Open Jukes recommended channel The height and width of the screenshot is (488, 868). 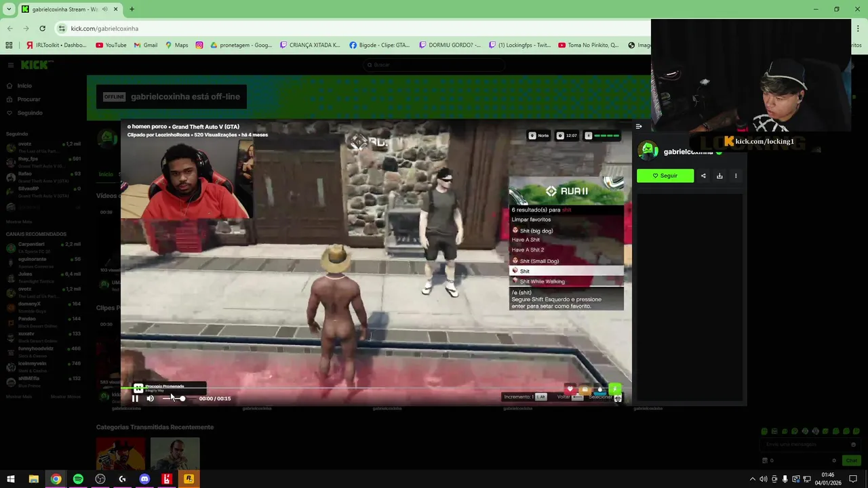tap(43, 277)
